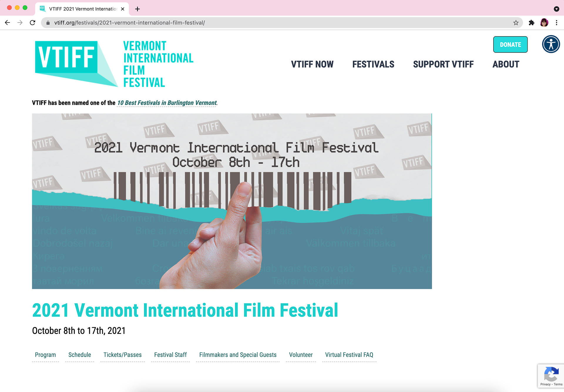Click the green macOS fullscreen button
This screenshot has height=392, width=564.
(25, 8)
